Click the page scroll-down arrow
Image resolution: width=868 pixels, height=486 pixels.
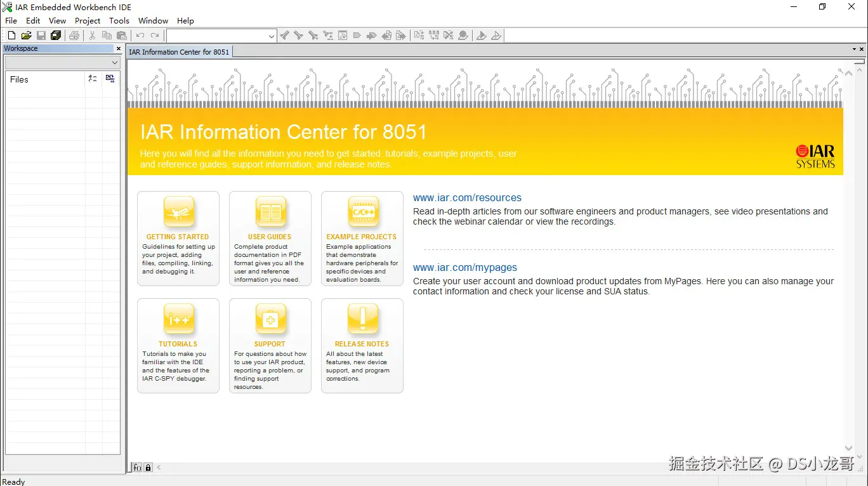click(849, 449)
